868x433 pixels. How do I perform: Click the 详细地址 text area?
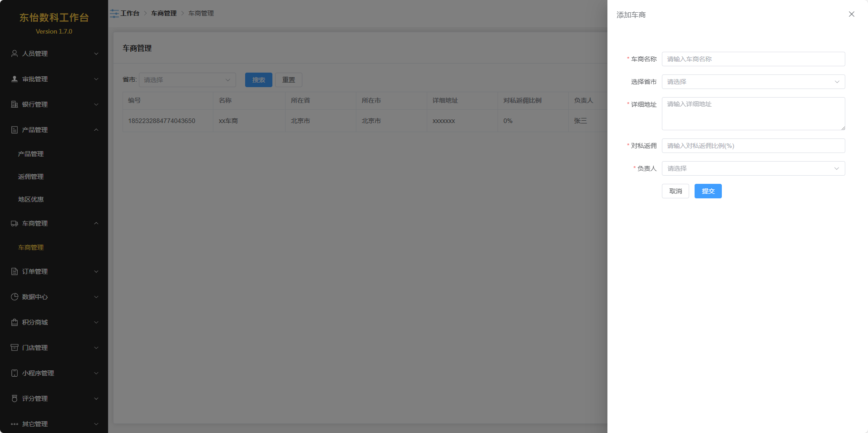pos(753,114)
